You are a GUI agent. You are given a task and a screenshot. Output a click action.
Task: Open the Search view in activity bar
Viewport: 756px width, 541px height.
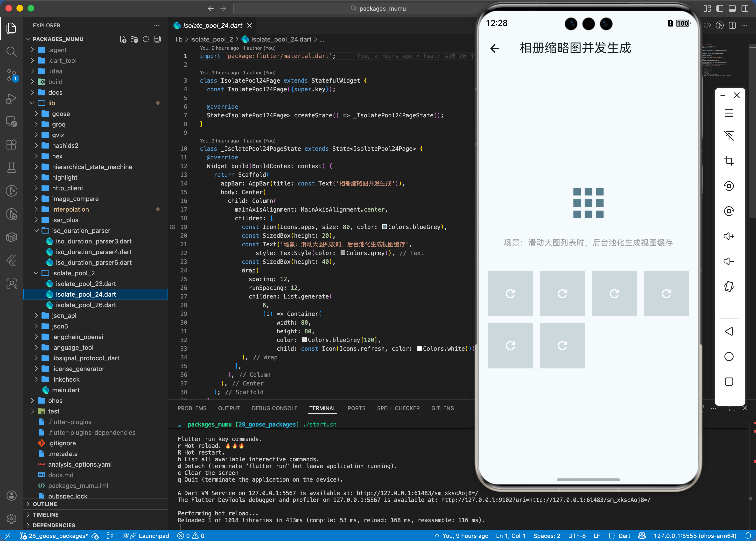(11, 52)
